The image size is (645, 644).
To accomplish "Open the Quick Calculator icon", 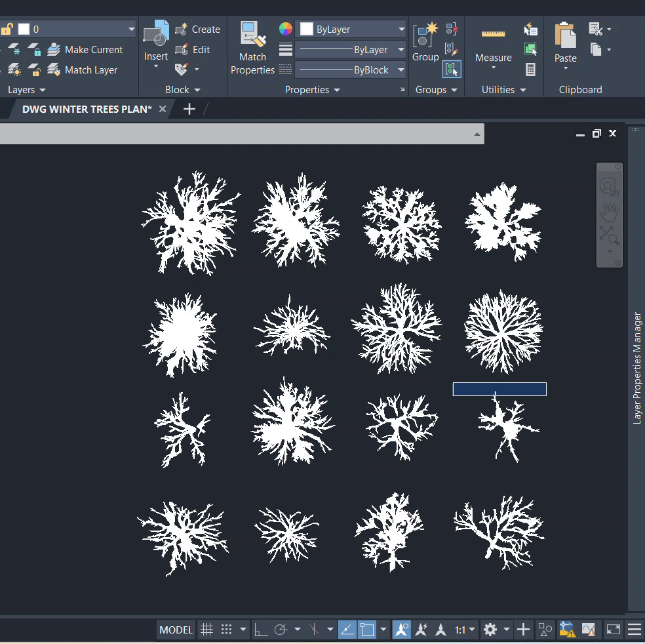I will [530, 70].
